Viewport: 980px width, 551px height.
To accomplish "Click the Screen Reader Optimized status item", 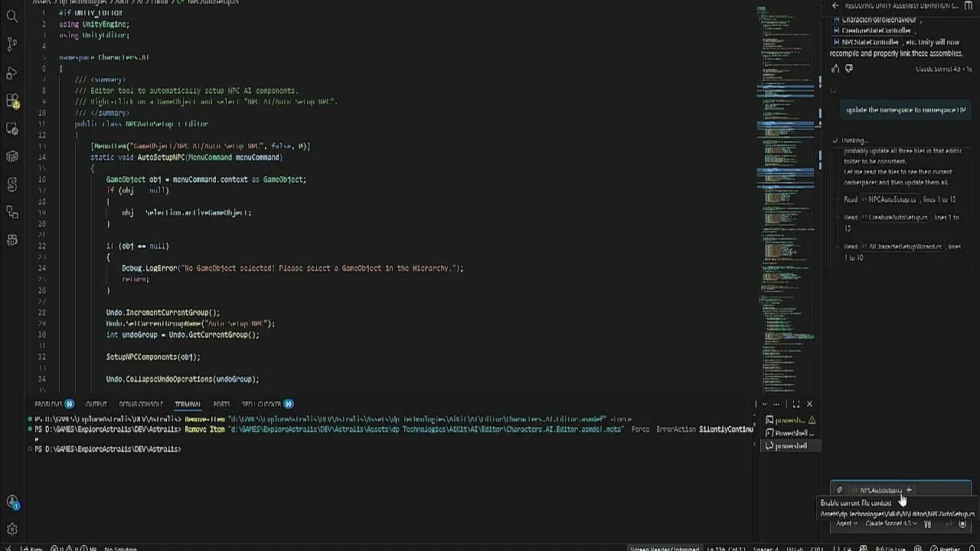I will coord(664,548).
